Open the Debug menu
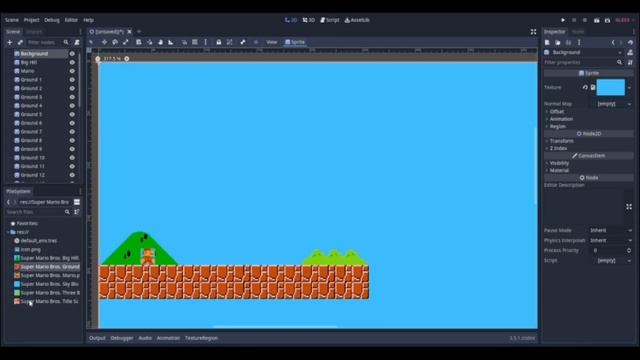This screenshot has height=360, width=640. click(52, 20)
